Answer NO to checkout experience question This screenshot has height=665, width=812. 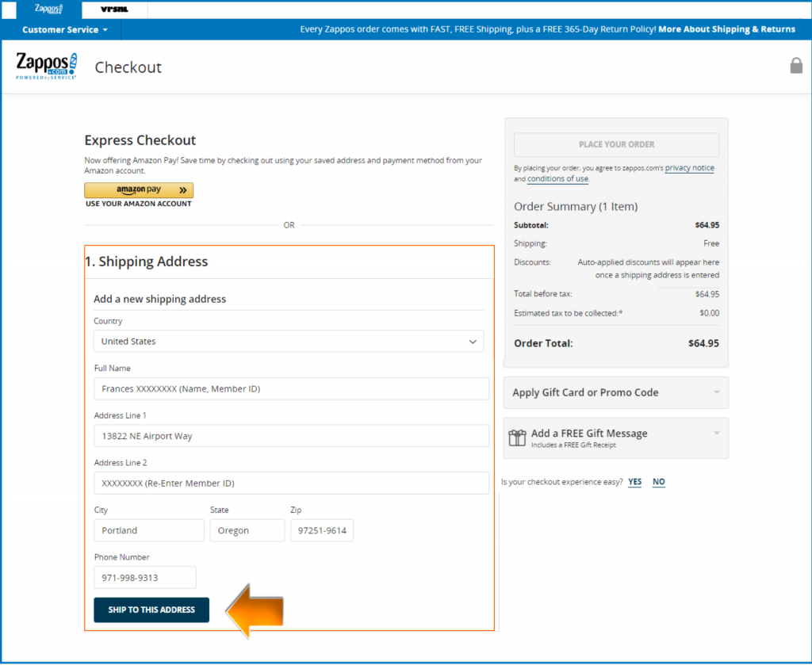point(658,482)
